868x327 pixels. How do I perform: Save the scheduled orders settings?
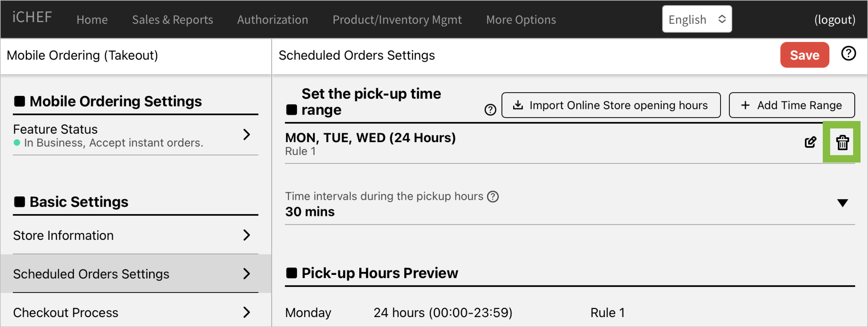coord(804,55)
